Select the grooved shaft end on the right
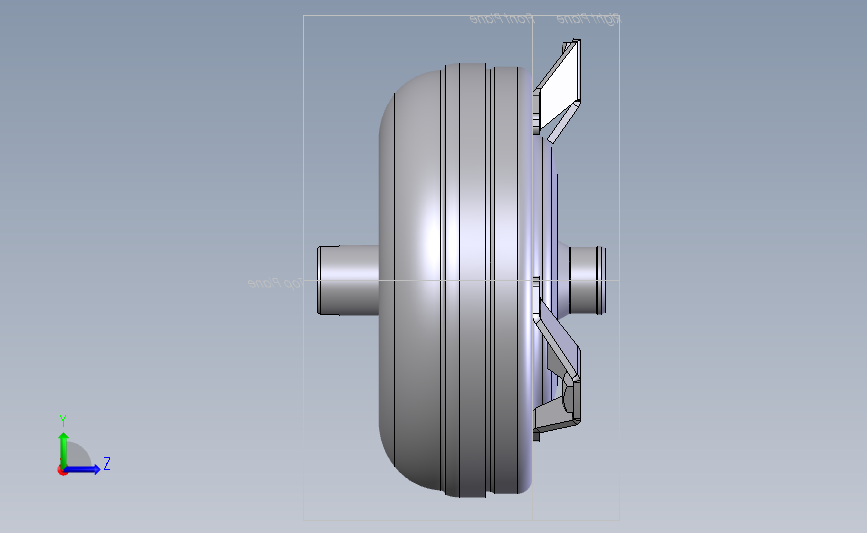867x533 pixels. 588,280
